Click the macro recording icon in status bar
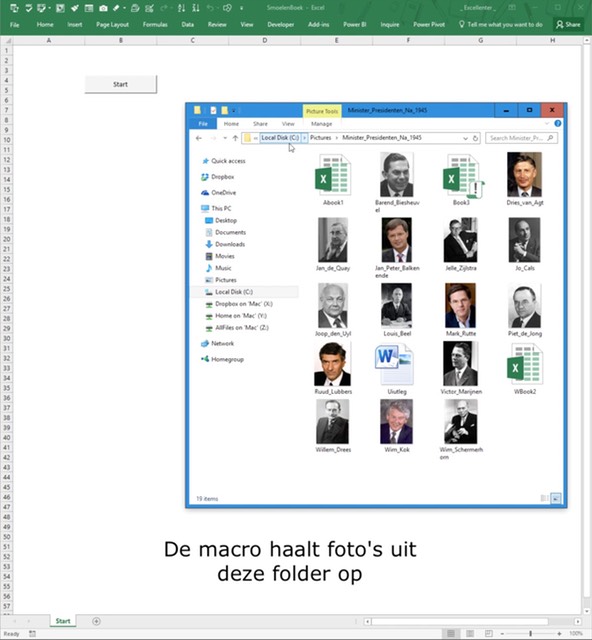 32,633
